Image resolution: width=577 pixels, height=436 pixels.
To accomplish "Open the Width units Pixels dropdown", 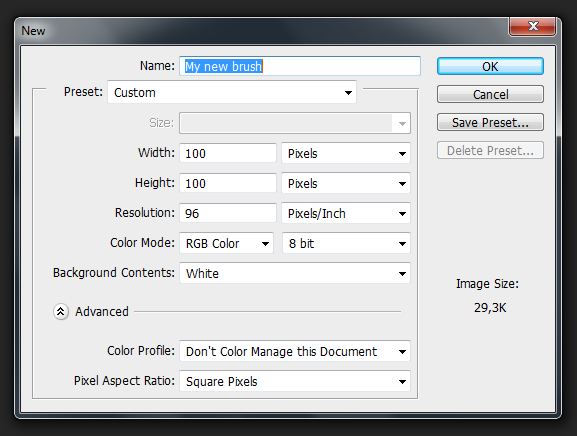I will [x=346, y=153].
